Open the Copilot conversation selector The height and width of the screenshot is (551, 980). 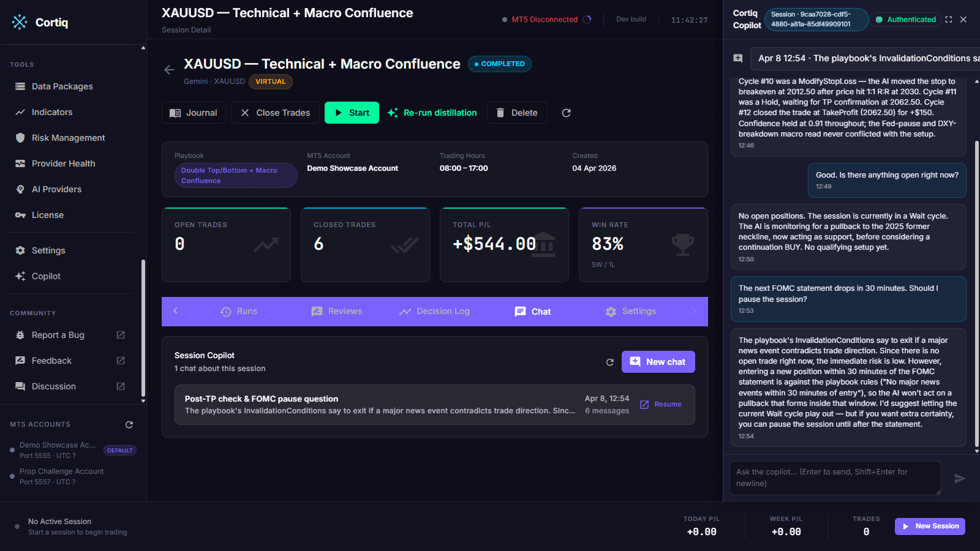click(x=865, y=58)
